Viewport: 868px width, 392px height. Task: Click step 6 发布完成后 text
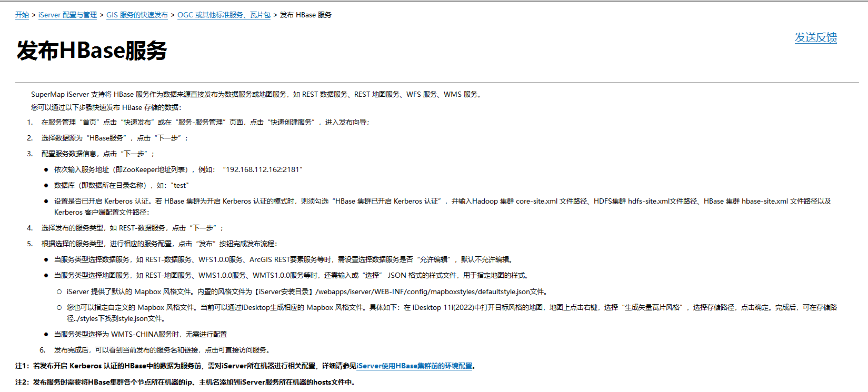point(162,350)
